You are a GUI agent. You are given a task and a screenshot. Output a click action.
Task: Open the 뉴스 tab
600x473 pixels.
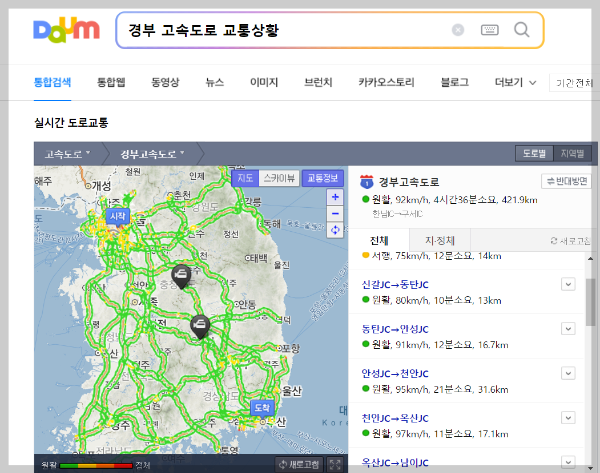tap(215, 82)
